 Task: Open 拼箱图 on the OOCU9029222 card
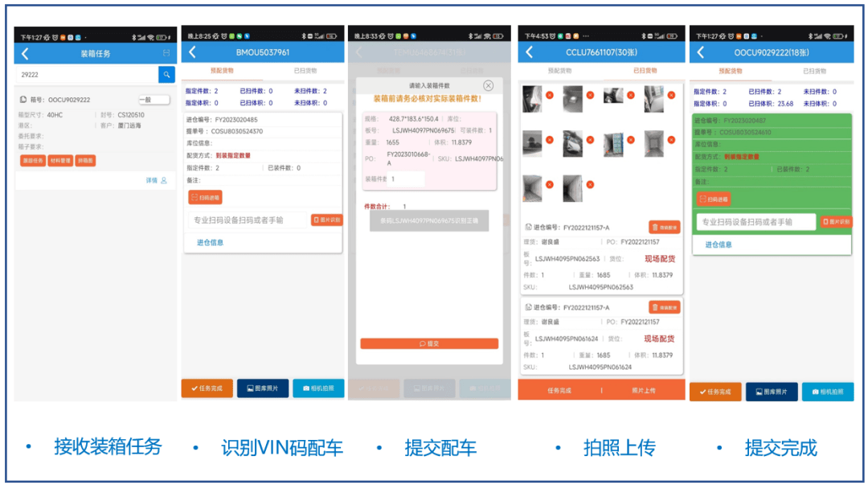click(x=85, y=161)
